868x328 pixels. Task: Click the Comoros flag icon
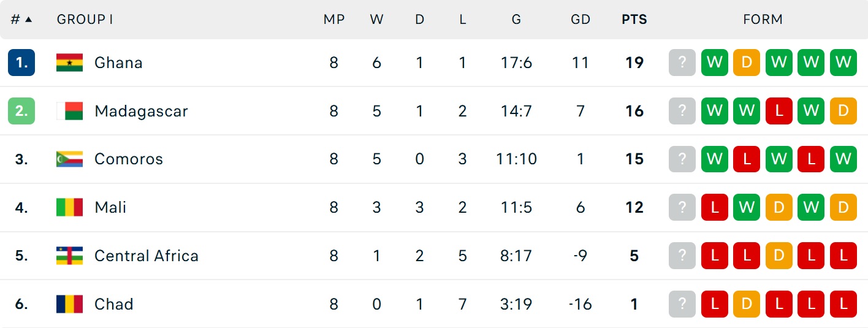coord(69,159)
